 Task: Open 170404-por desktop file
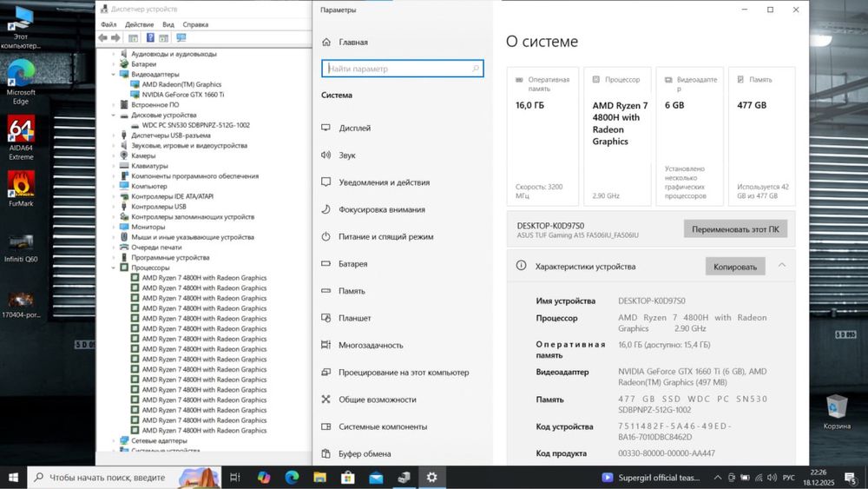(21, 305)
